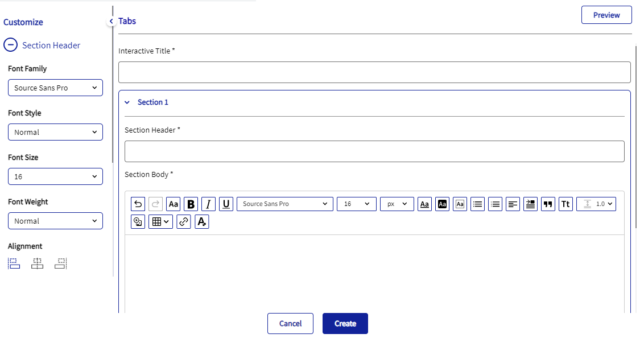Open the Font Family dropdown in Customize

coord(55,88)
